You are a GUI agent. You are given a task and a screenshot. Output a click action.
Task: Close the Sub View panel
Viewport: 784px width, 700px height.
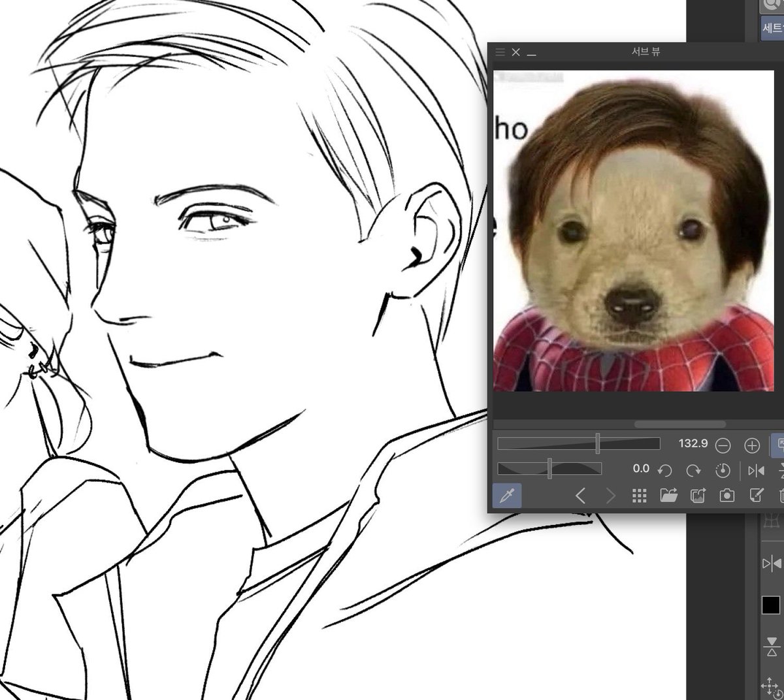(516, 52)
